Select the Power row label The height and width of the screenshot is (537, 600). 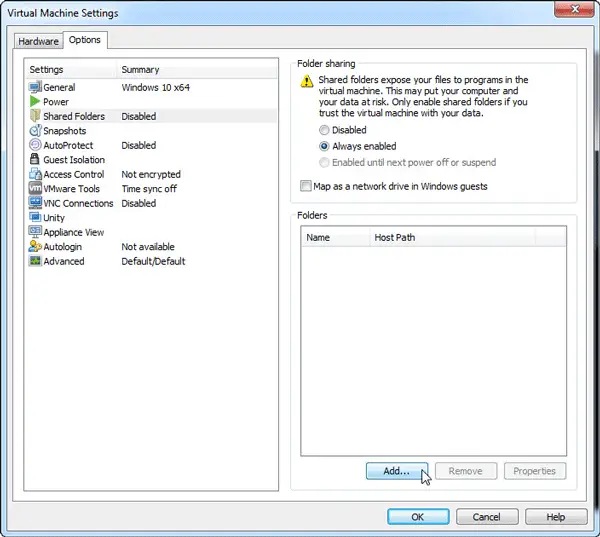[x=56, y=102]
